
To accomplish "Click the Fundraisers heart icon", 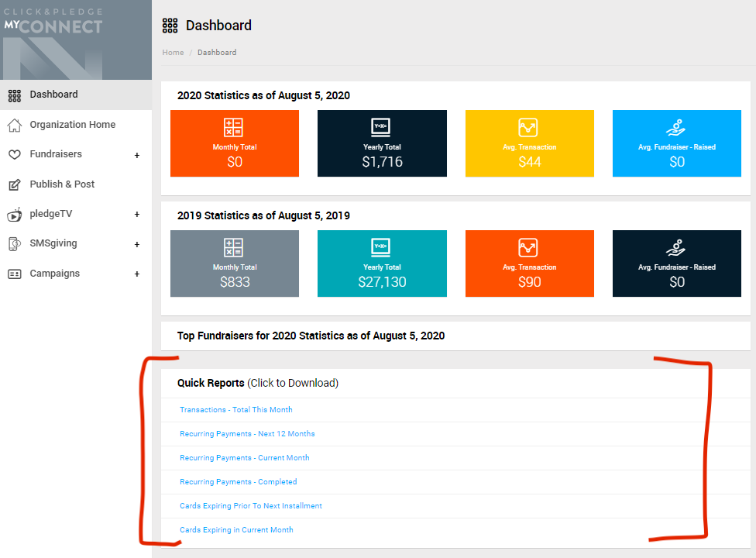I will point(14,154).
